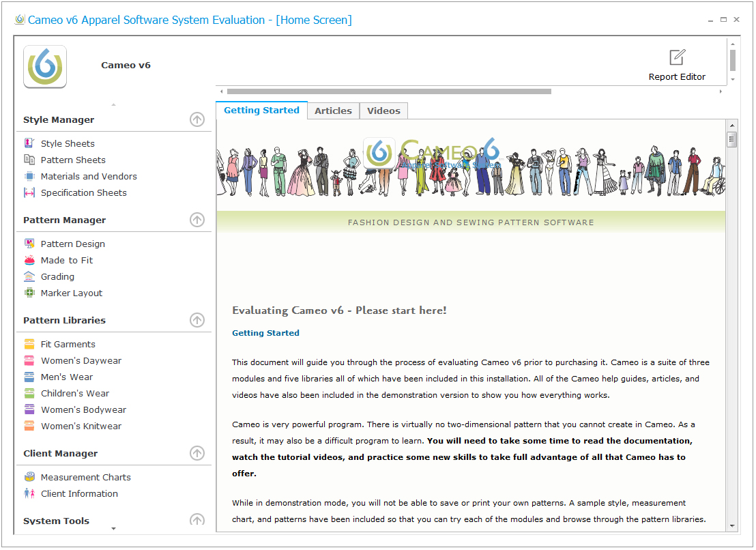The image size is (756, 550).
Task: Open the Women's Daywear library
Action: (x=81, y=360)
